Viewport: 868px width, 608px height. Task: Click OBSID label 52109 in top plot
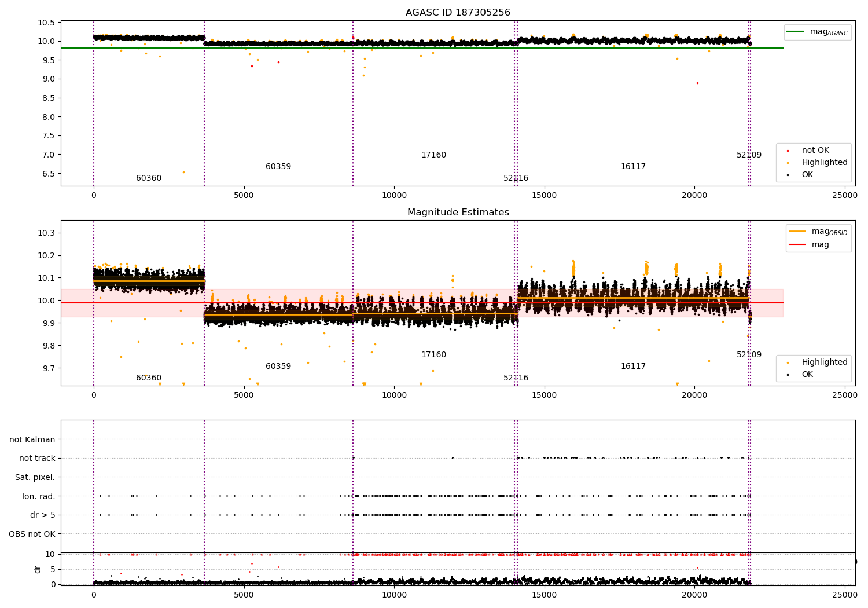click(749, 155)
